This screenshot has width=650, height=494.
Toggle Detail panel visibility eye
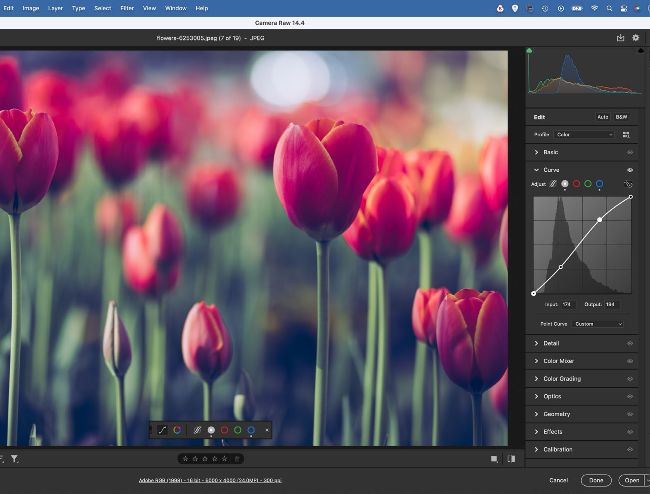tap(630, 343)
